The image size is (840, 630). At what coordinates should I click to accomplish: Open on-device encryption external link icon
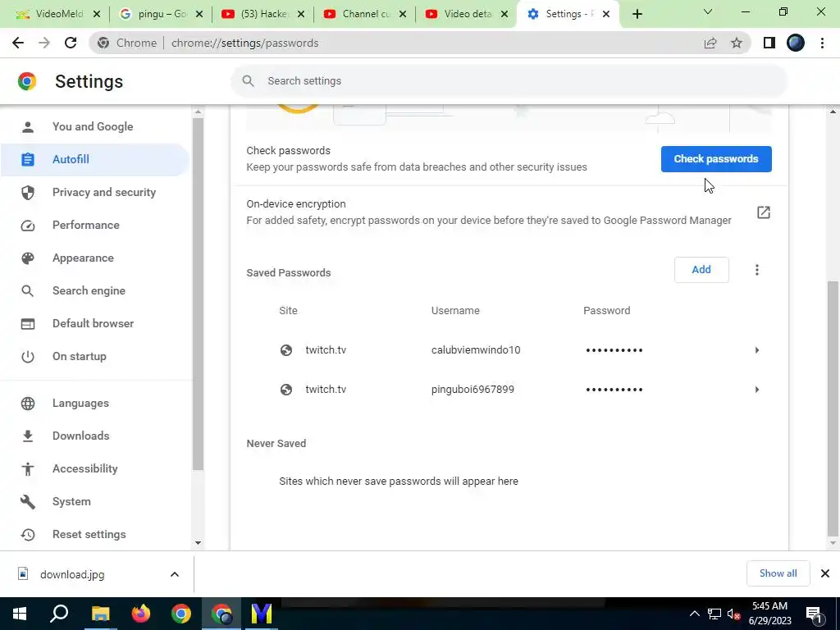click(x=764, y=212)
